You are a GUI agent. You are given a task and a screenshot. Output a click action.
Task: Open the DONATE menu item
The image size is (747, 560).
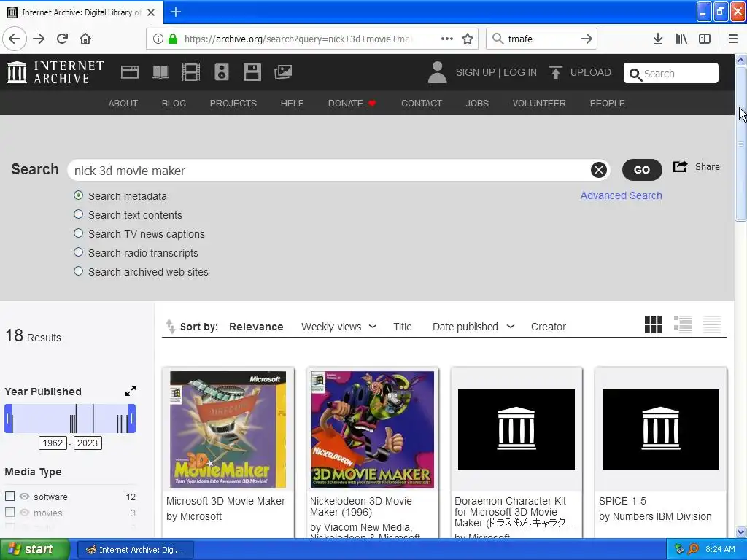[352, 104]
